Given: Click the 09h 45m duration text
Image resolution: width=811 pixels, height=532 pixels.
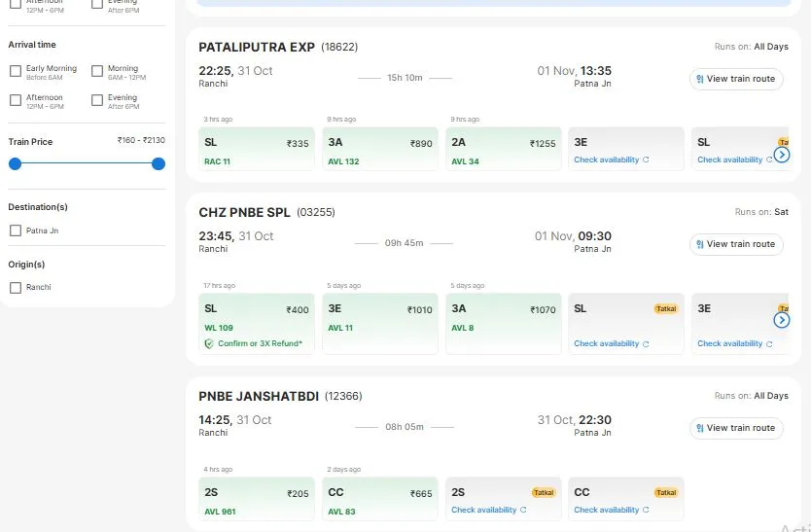Looking at the screenshot, I should pos(404,243).
